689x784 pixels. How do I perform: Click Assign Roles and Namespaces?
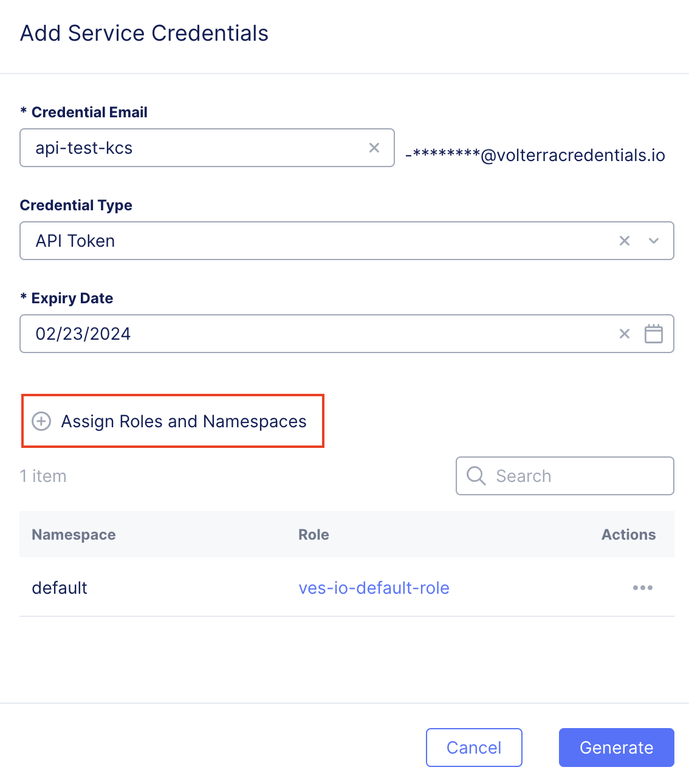point(183,421)
